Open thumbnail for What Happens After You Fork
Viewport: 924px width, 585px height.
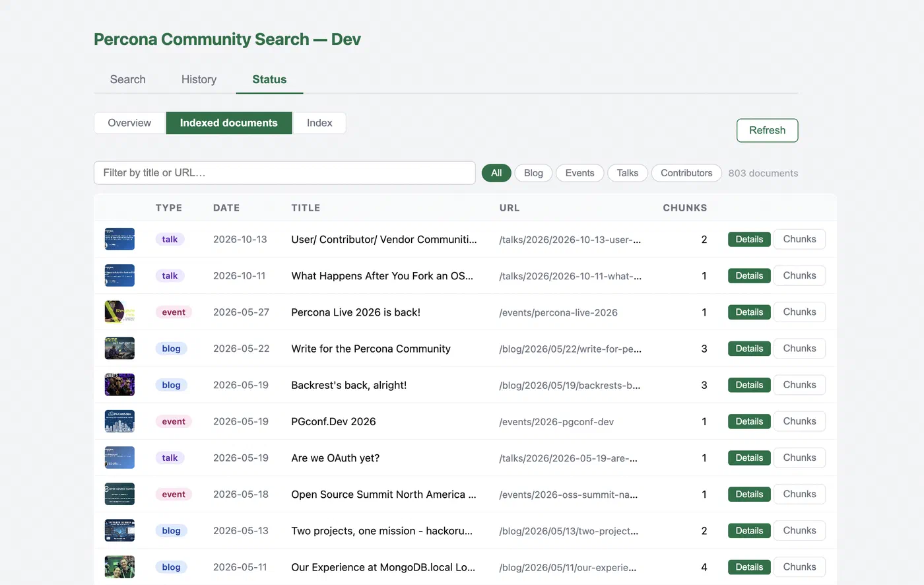[119, 275]
